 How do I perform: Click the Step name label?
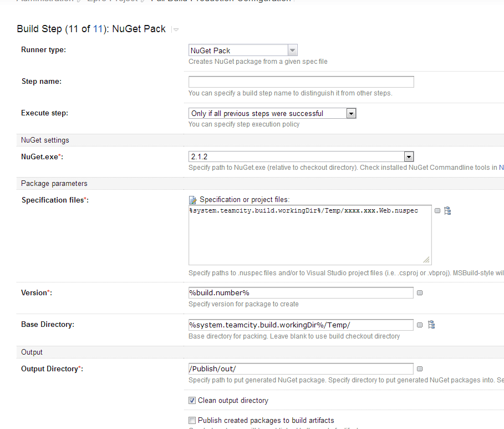[42, 82]
